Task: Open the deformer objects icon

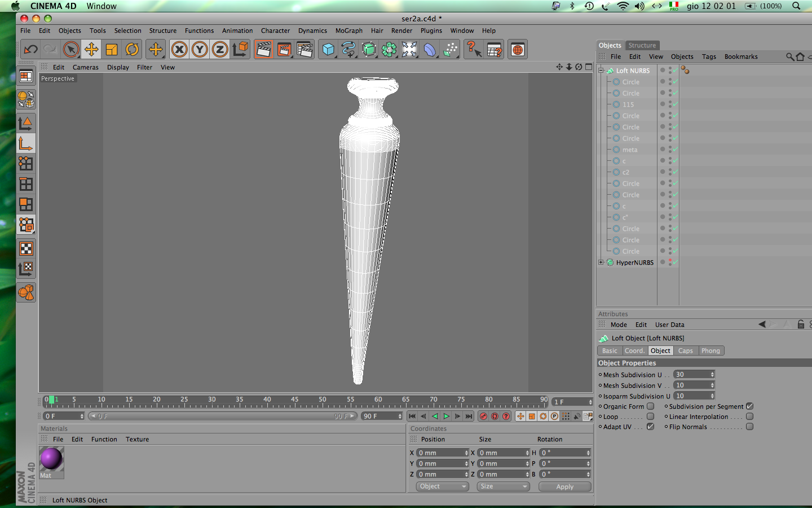Action: 430,50
